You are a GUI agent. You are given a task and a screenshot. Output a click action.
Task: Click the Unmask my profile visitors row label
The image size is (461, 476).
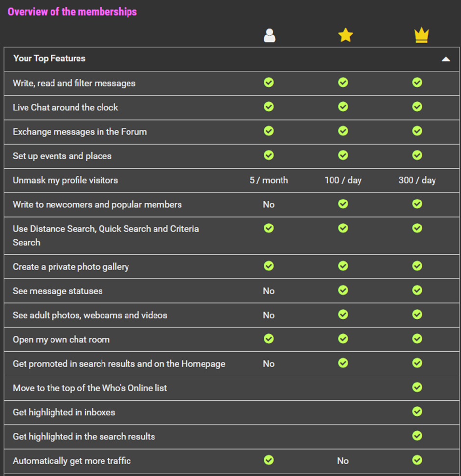[65, 180]
